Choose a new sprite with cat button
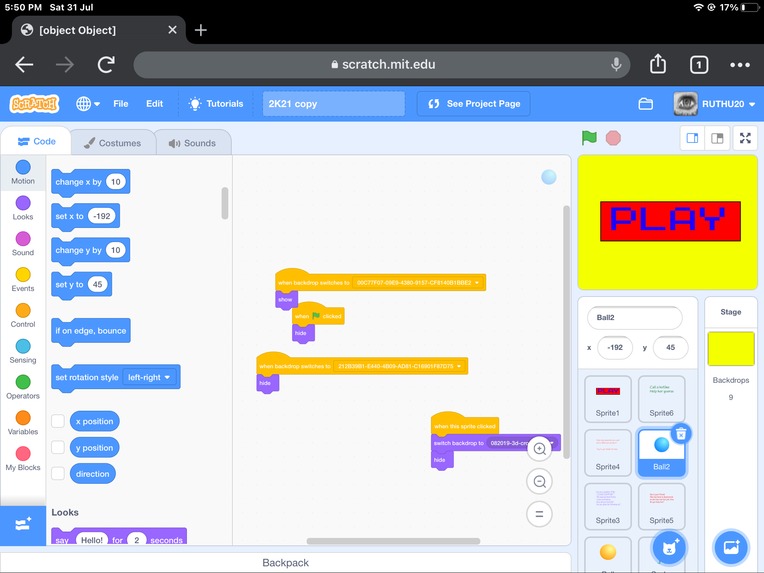 tap(669, 547)
